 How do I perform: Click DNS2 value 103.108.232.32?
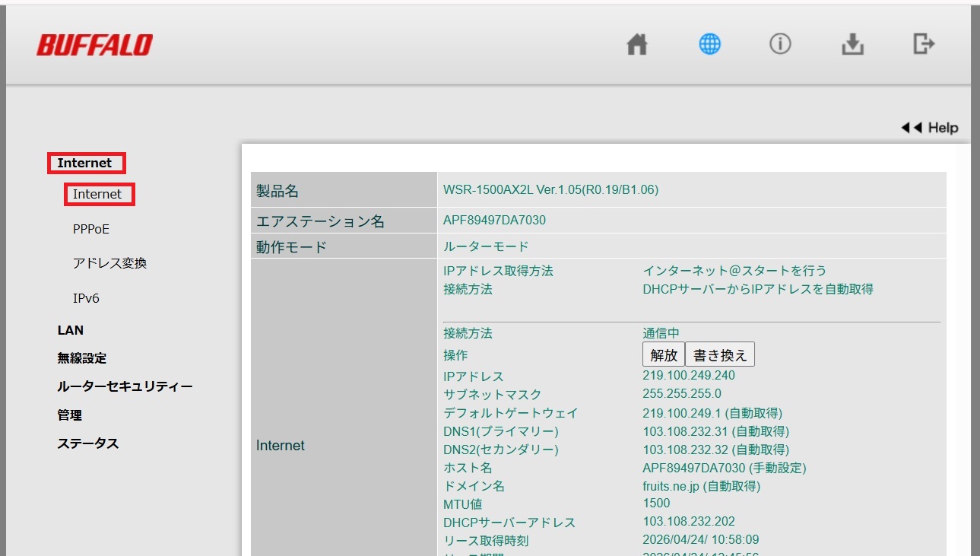(716, 450)
